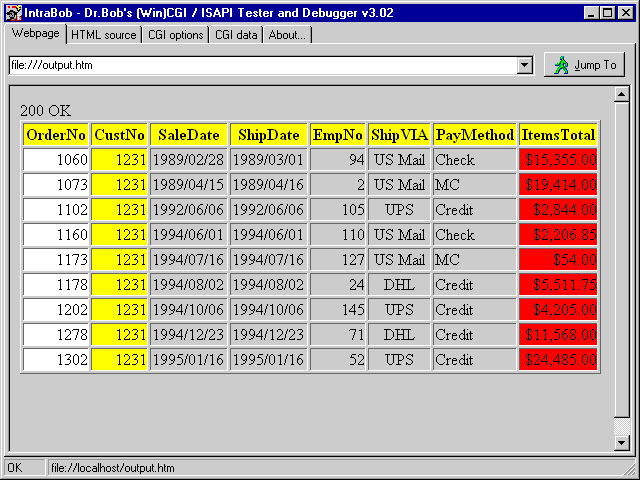Click the SaleDate cell 1994/12/23
The height and width of the screenshot is (480, 640).
(188, 334)
